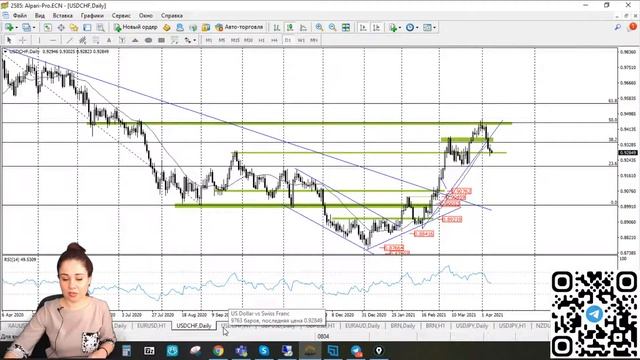Toggle chart shift icon
The width and height of the screenshot is (640, 360).
click(x=376, y=27)
